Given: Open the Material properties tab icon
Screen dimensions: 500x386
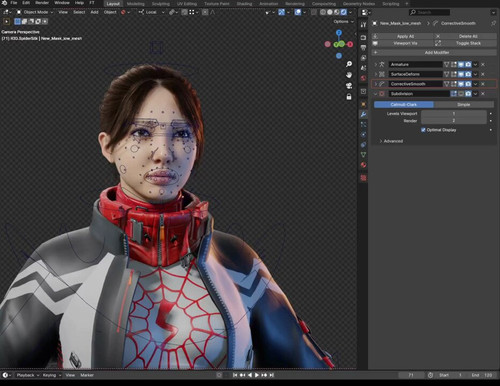Looking at the screenshot, I should [x=363, y=165].
